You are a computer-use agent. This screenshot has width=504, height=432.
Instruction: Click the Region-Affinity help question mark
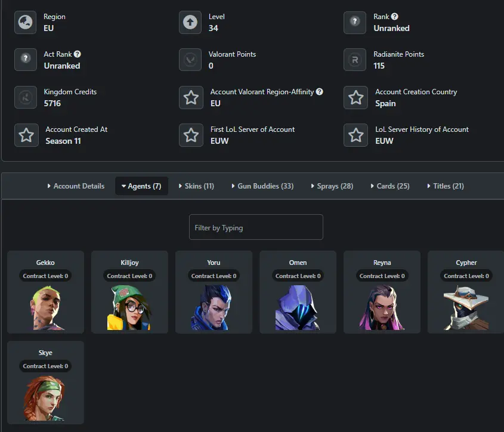[320, 92]
